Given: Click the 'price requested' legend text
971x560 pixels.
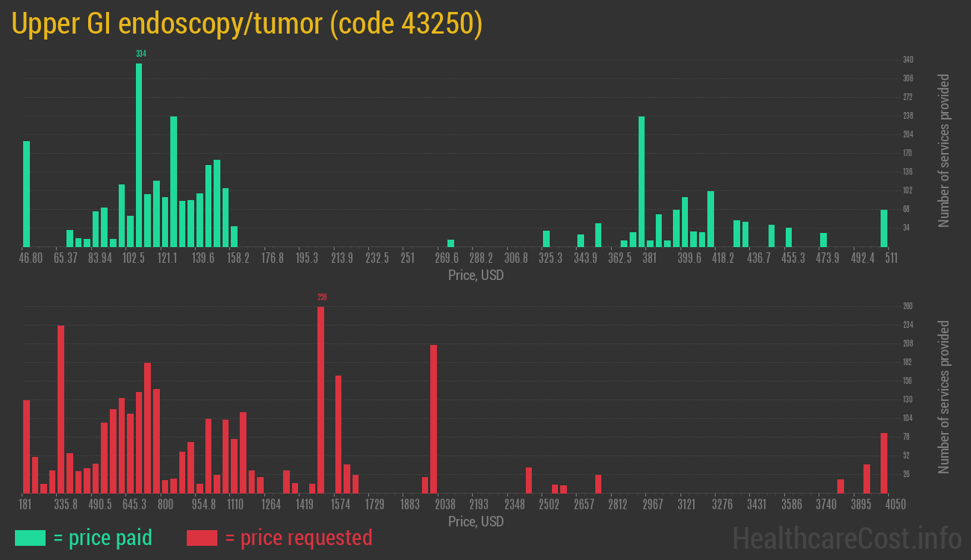Looking at the screenshot, I should click(298, 538).
